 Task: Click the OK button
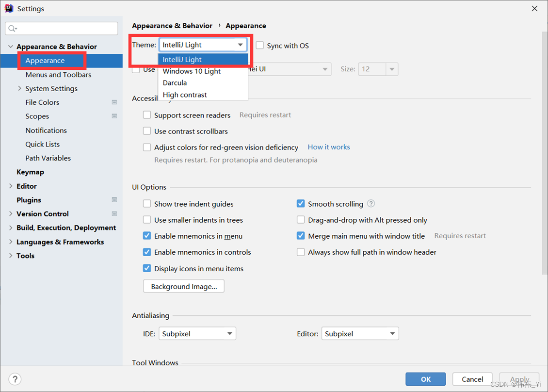click(x=425, y=379)
